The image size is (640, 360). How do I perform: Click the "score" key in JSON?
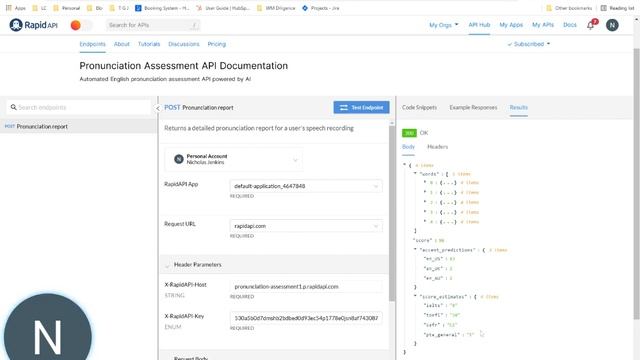[422, 240]
